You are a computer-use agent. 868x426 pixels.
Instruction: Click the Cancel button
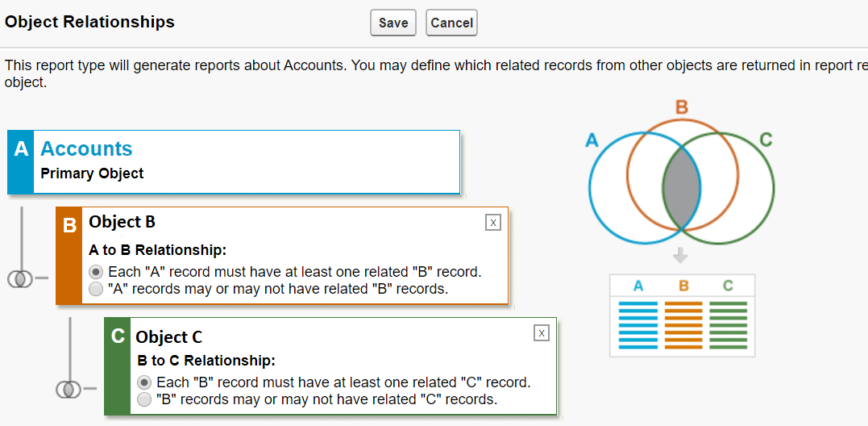(451, 23)
